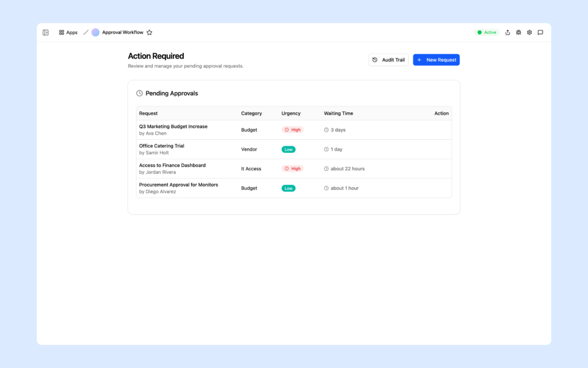This screenshot has width=588, height=368.
Task: Create a New Request
Action: 436,60
